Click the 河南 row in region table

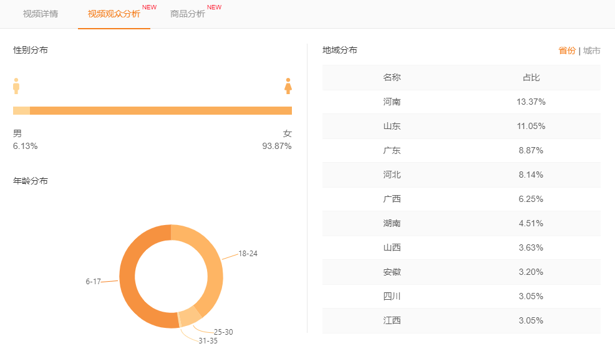(x=461, y=102)
